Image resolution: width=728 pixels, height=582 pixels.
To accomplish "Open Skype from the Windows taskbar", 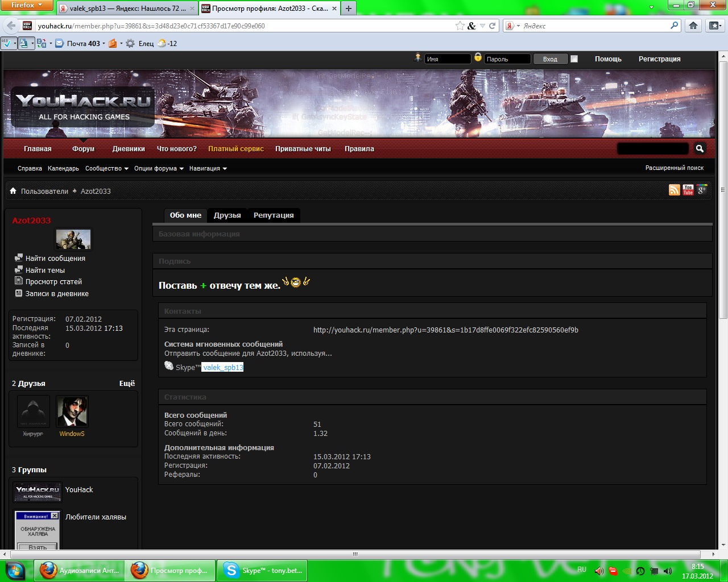I will [x=262, y=571].
